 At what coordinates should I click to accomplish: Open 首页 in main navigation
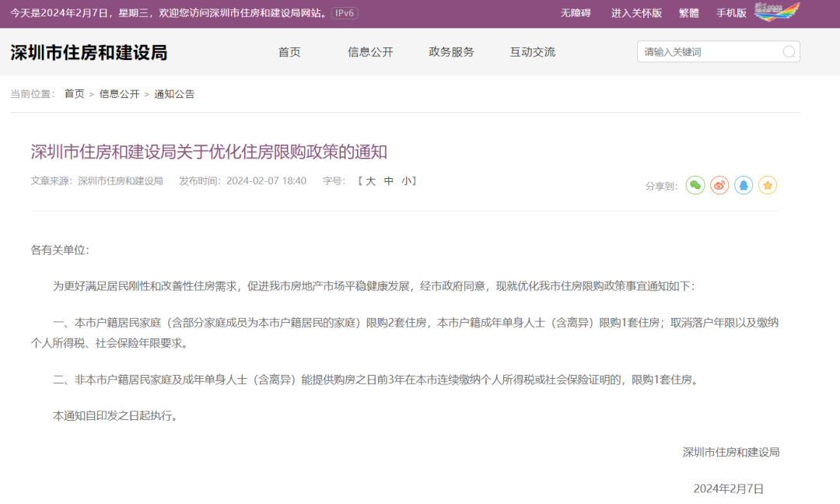(289, 52)
